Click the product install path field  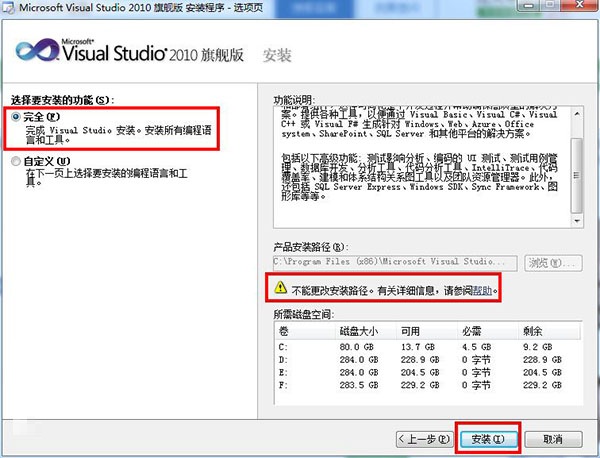point(395,263)
